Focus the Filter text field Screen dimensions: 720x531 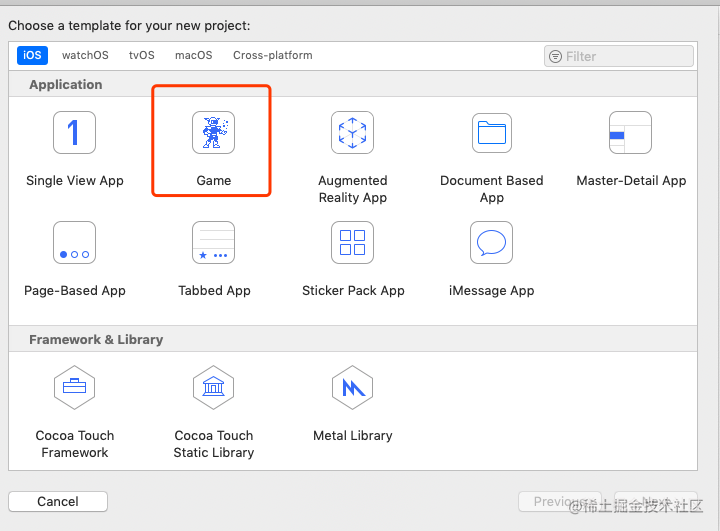[x=619, y=56]
